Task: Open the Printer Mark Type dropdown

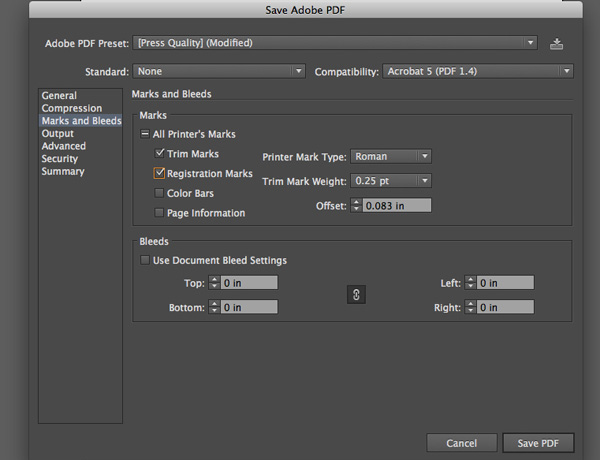Action: pyautogui.click(x=391, y=156)
